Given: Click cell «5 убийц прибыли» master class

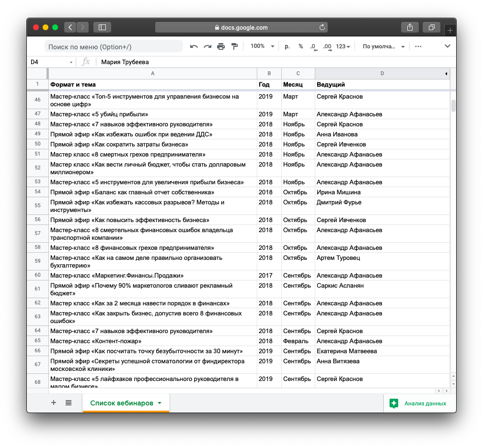Looking at the screenshot, I should point(152,114).
